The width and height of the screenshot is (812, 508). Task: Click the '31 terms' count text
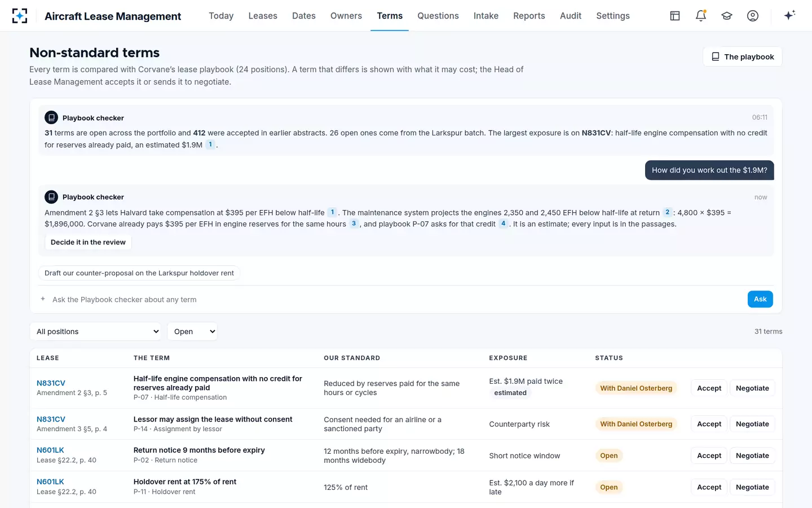[769, 331]
